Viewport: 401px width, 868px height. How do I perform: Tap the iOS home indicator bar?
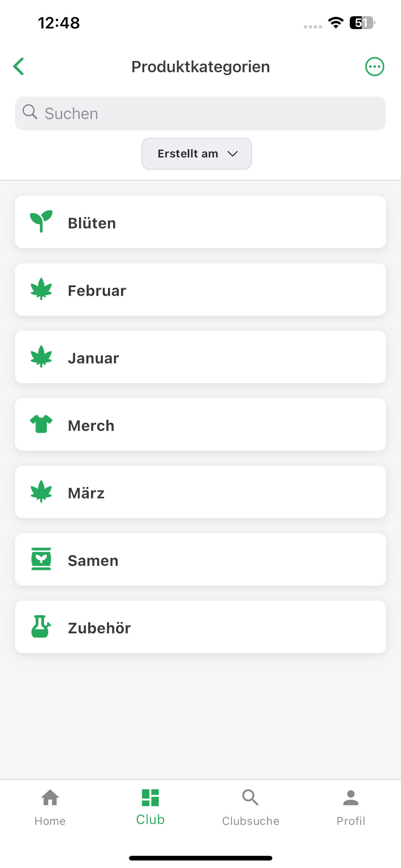tap(200, 858)
